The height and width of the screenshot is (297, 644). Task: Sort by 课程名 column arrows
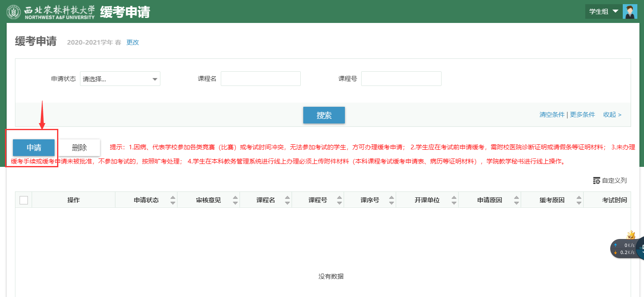click(287, 200)
